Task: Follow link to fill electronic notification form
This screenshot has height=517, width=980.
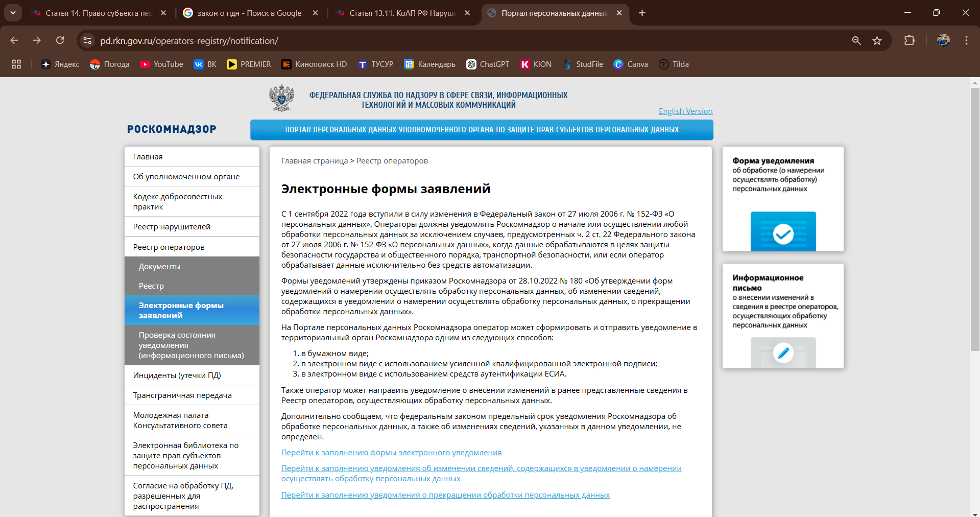Action: (x=391, y=453)
